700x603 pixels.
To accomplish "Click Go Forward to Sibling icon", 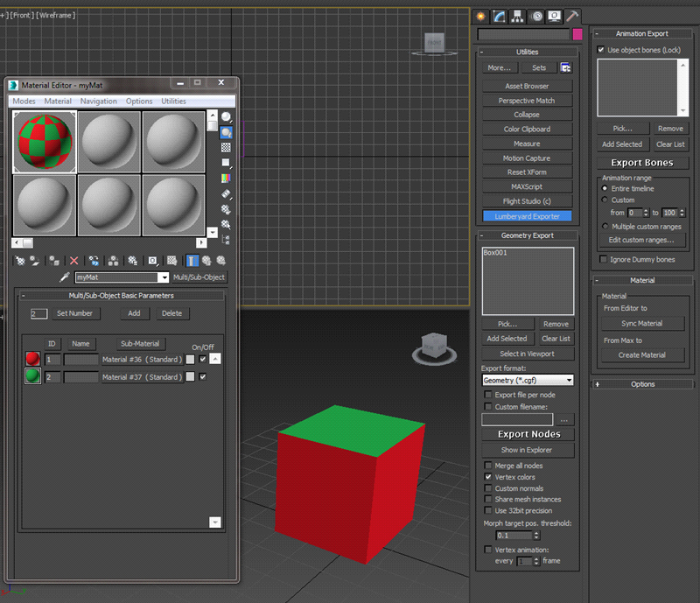I will pyautogui.click(x=221, y=261).
